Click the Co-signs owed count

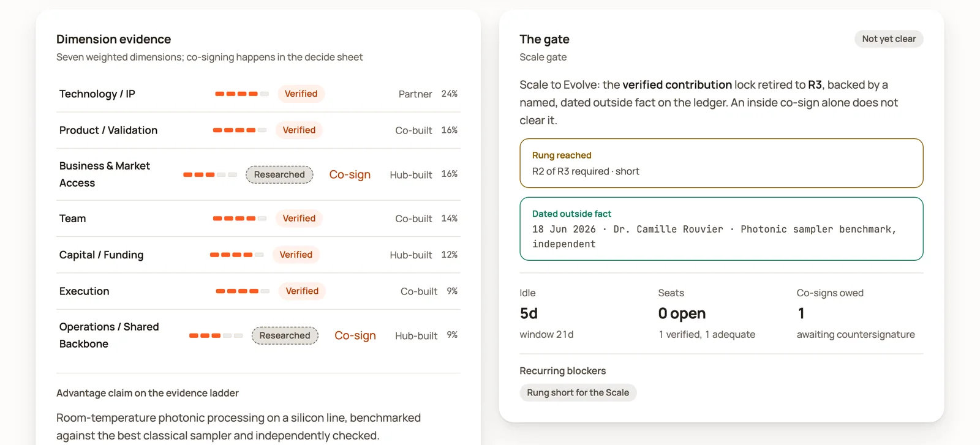(801, 313)
